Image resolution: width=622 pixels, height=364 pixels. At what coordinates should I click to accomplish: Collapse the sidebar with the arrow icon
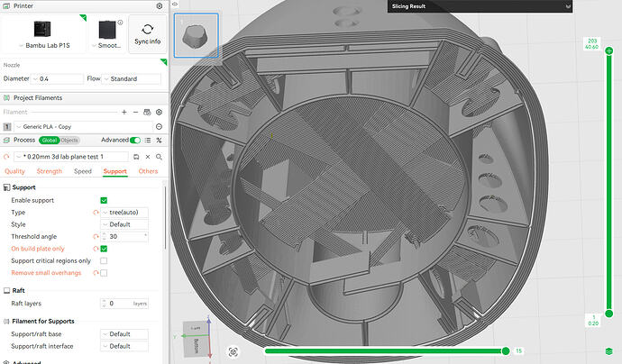(175, 4)
